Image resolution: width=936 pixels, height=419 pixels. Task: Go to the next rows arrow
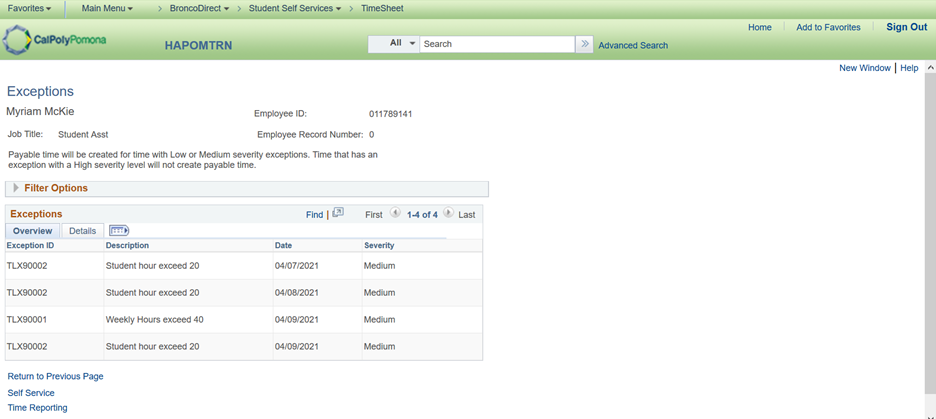[448, 213]
